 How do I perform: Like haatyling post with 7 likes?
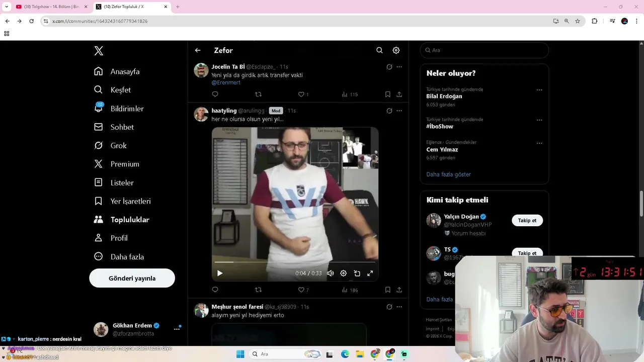[303, 290]
